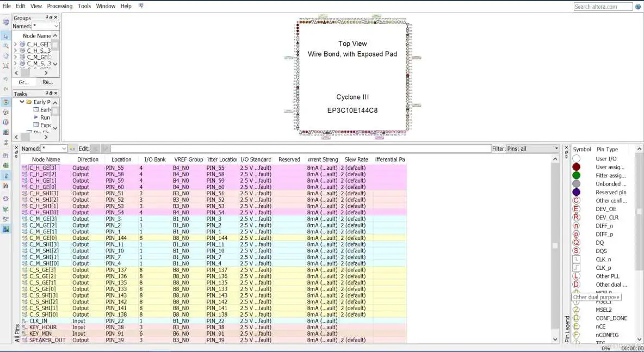This screenshot has height=352, width=644.
Task: Click the green check icon in left toolbar
Action: pyautogui.click(x=6, y=209)
